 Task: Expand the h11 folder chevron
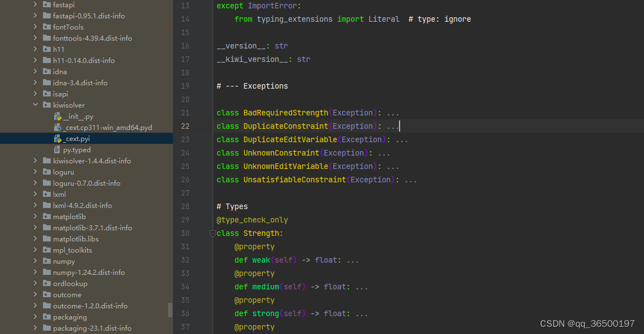click(x=35, y=49)
